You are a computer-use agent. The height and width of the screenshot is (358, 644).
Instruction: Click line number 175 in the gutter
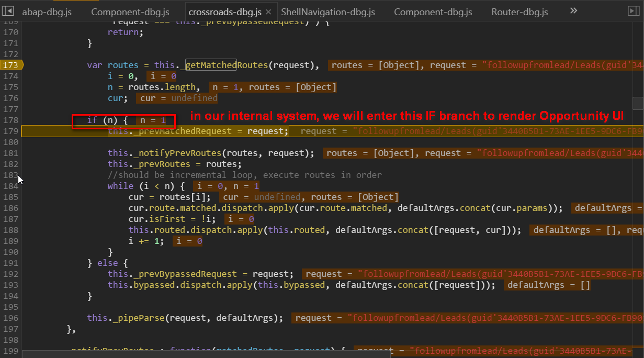click(10, 87)
